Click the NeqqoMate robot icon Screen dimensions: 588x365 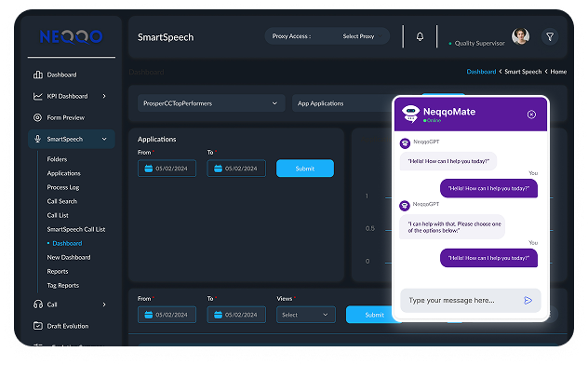410,114
